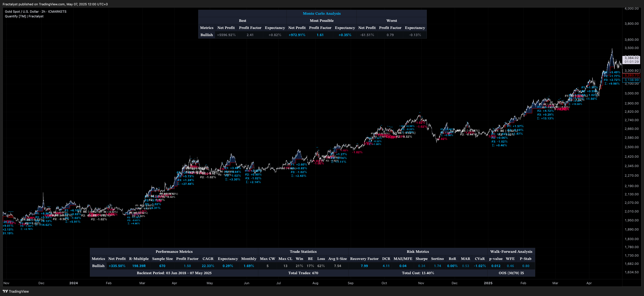Image resolution: width=644 pixels, height=296 pixels.
Task: Click the 'Jul' label on the time axis
Action: (278, 283)
